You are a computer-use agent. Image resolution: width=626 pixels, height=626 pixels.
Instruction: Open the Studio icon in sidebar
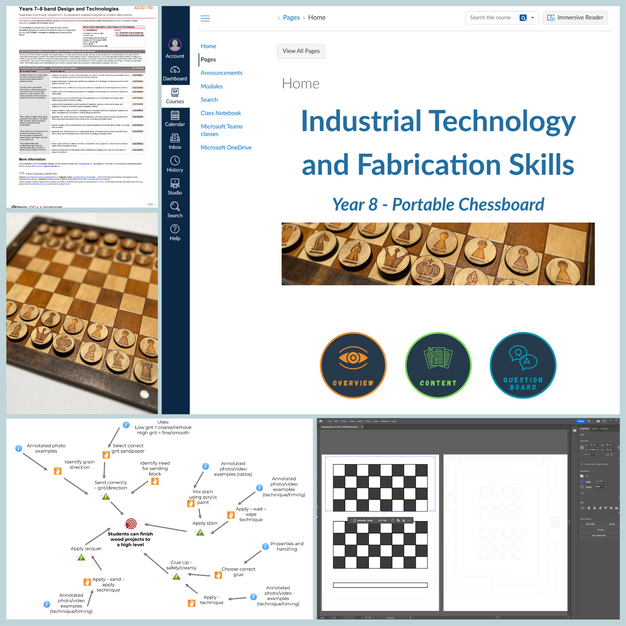tap(175, 186)
